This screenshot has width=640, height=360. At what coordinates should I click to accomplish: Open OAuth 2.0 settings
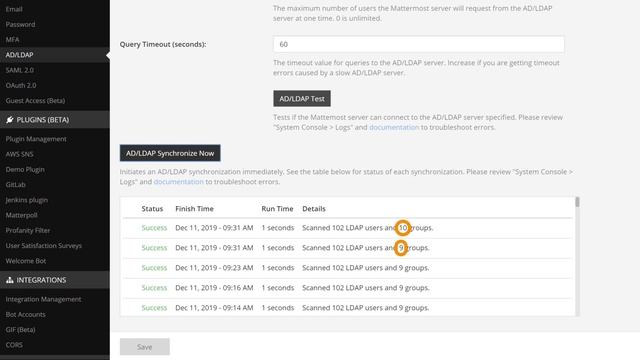click(x=21, y=85)
